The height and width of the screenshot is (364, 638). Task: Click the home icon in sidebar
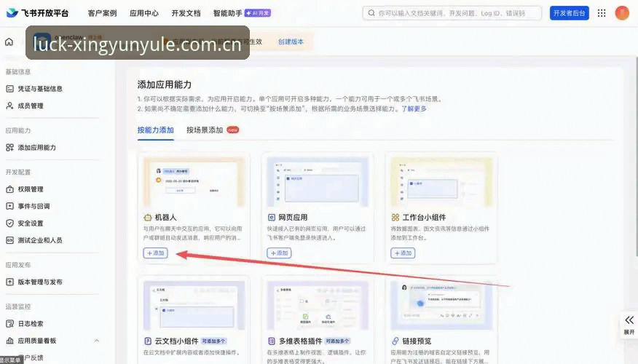click(x=9, y=42)
